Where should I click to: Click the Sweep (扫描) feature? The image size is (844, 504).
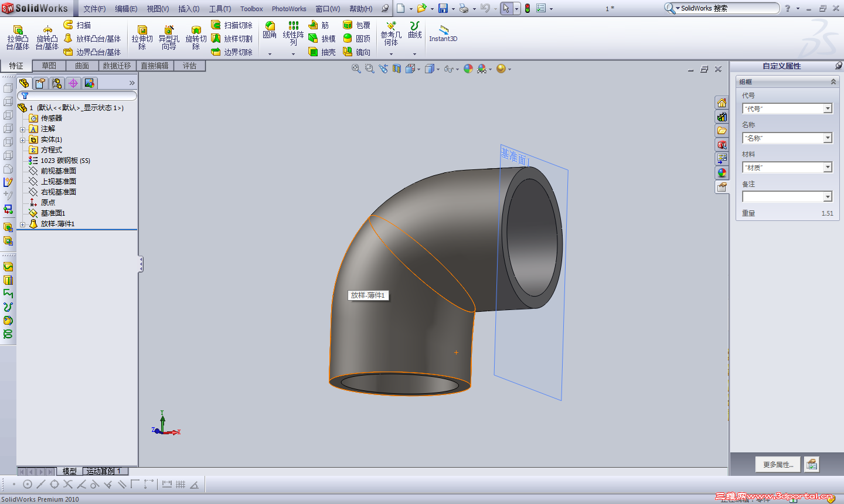click(77, 25)
